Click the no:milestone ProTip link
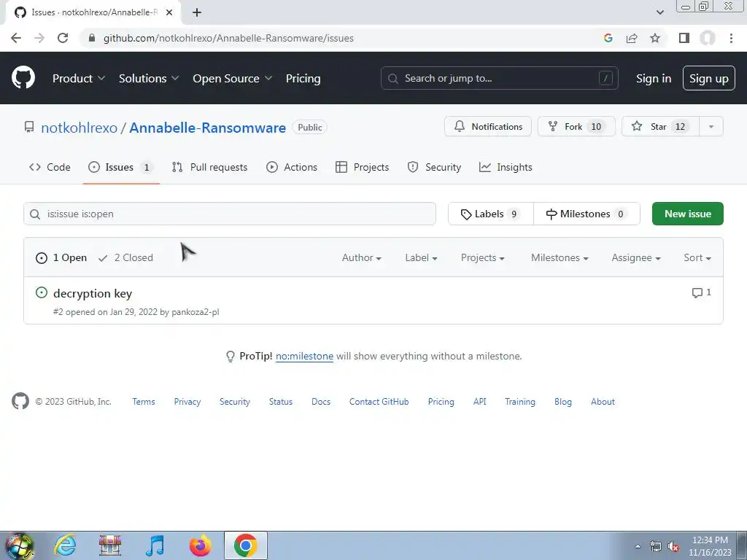Image resolution: width=747 pixels, height=560 pixels. (304, 356)
